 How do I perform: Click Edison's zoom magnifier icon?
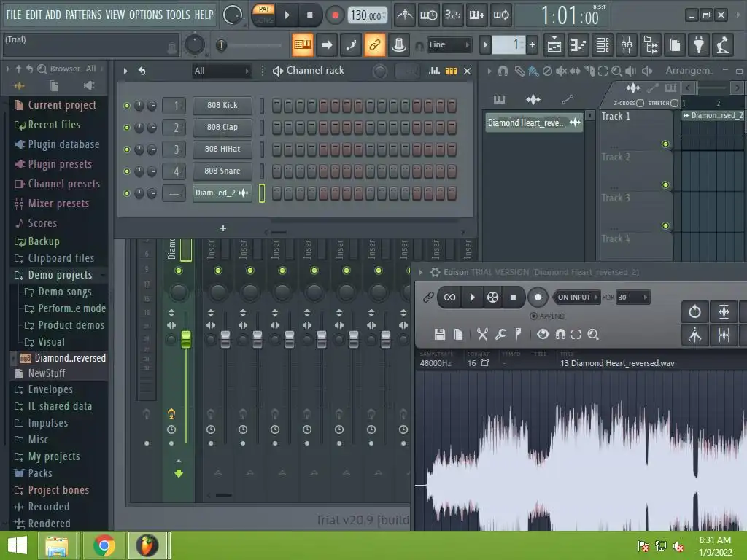tap(593, 334)
